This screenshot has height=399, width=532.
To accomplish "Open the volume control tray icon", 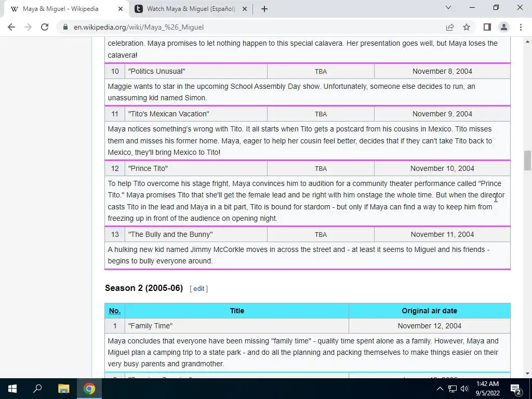I will (x=464, y=389).
